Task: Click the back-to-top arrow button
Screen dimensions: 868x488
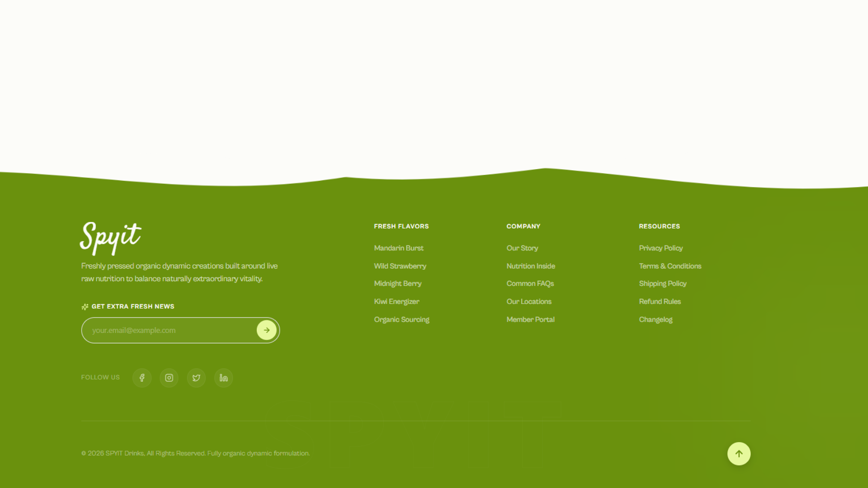Action: (x=739, y=454)
